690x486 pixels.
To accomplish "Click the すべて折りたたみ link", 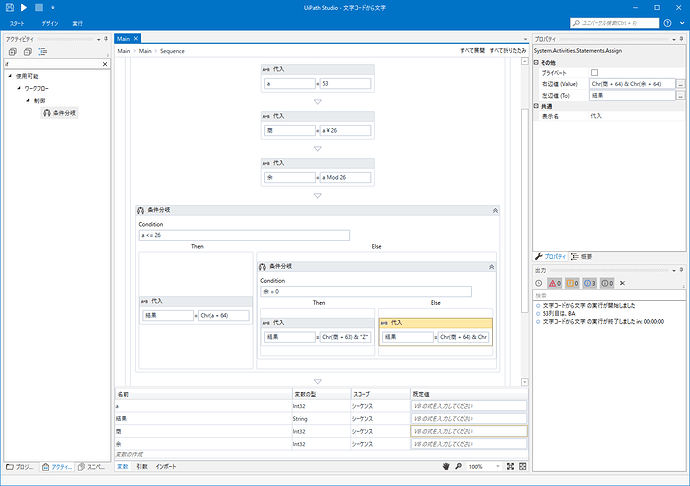I will (508, 51).
